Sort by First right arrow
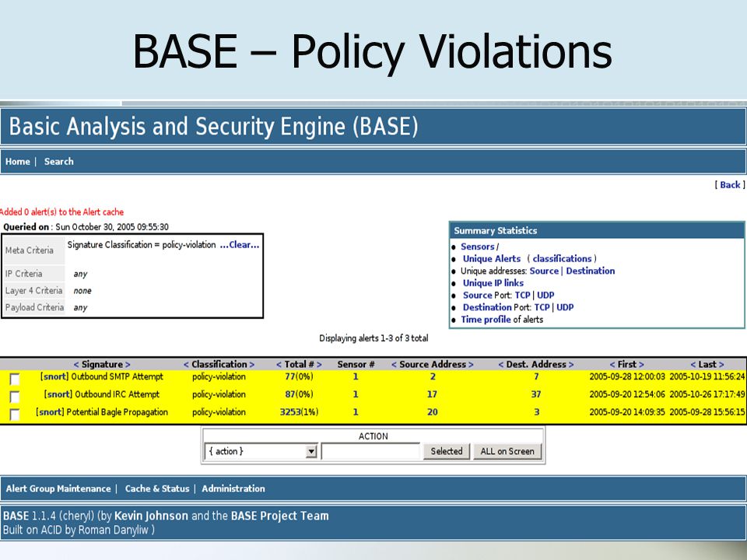The height and width of the screenshot is (560, 747). pyautogui.click(x=641, y=364)
